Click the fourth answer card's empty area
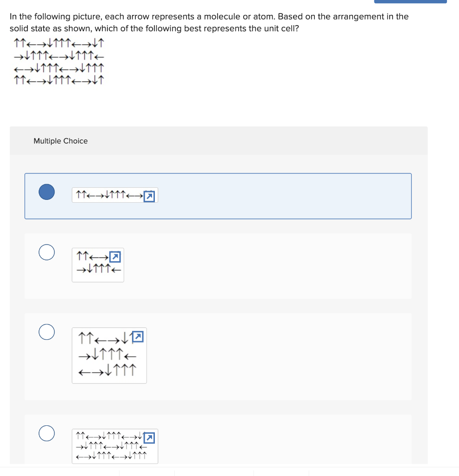459x476 pixels. tap(273, 439)
